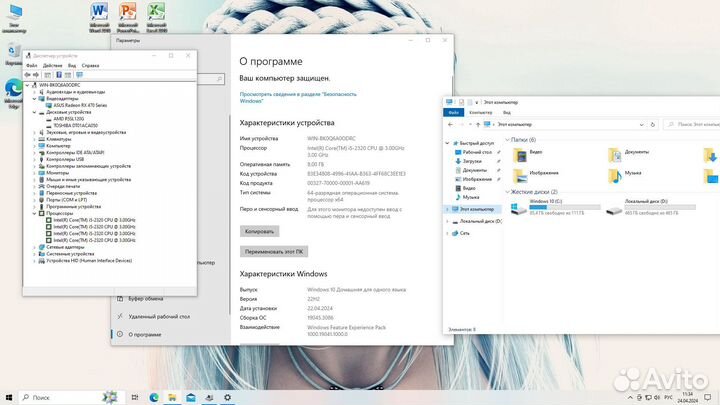Open the Windows 10 (C:) drive
This screenshot has width=720, height=405.
coord(557,208)
